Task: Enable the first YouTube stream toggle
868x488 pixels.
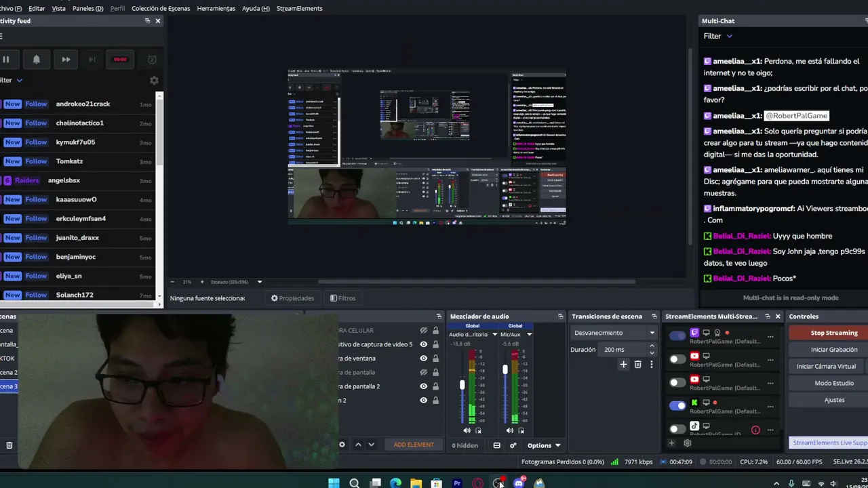Action: pos(677,359)
